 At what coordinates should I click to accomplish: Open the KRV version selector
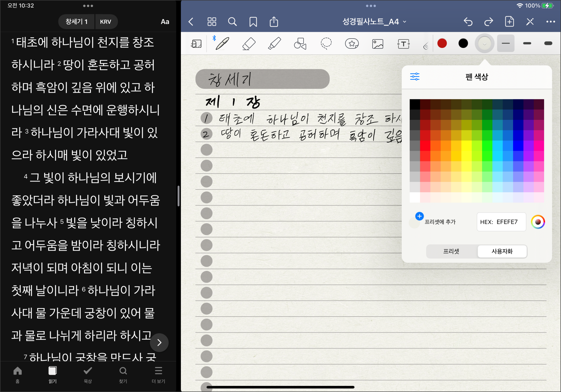coord(105,22)
